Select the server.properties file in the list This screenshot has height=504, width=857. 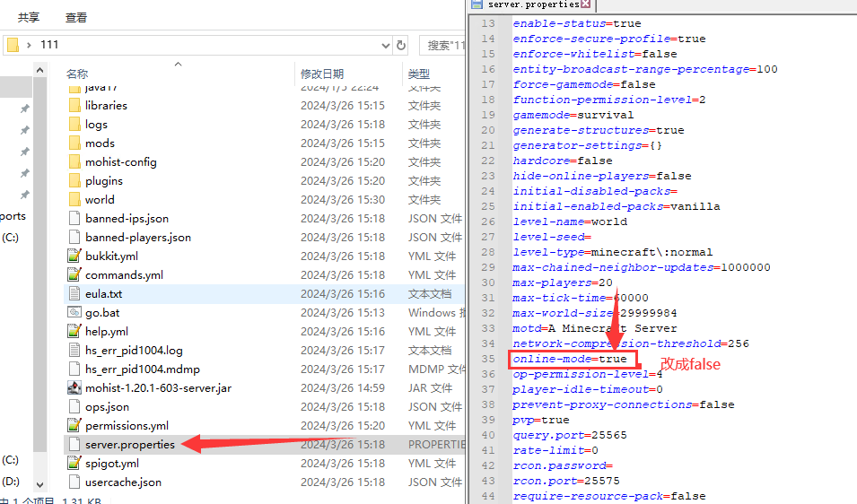pos(129,445)
